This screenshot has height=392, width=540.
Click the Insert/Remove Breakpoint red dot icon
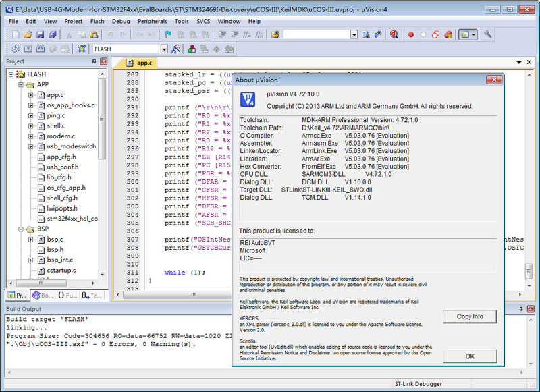tap(410, 34)
